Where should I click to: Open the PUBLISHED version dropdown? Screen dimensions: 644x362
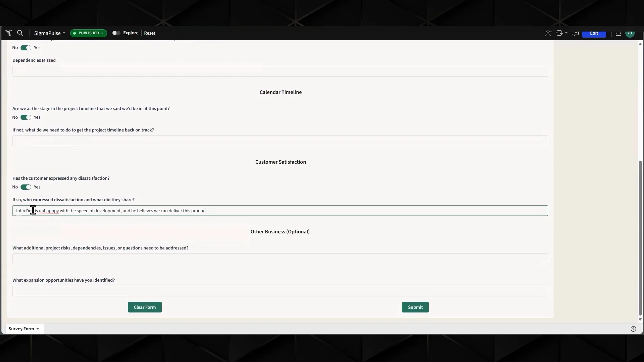pos(89,33)
